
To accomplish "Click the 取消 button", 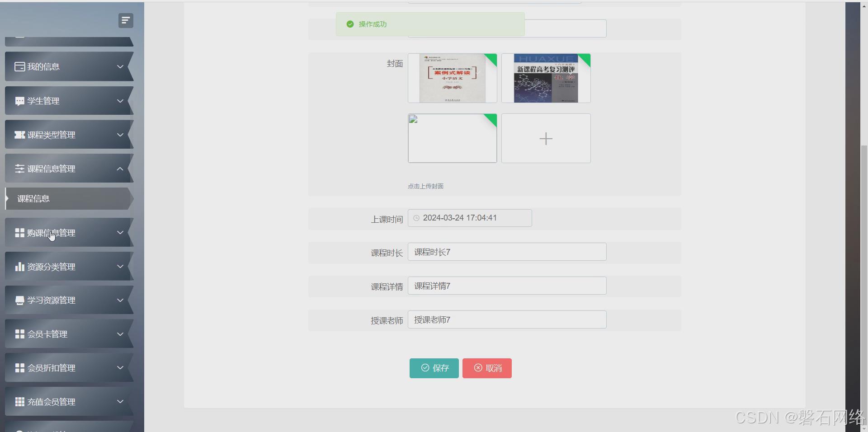I will pyautogui.click(x=487, y=368).
